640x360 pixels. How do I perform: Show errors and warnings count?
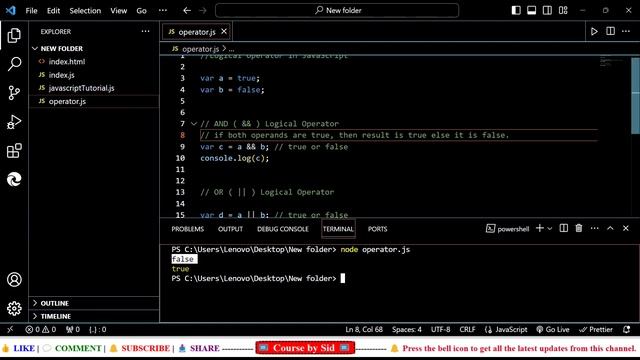click(40, 329)
